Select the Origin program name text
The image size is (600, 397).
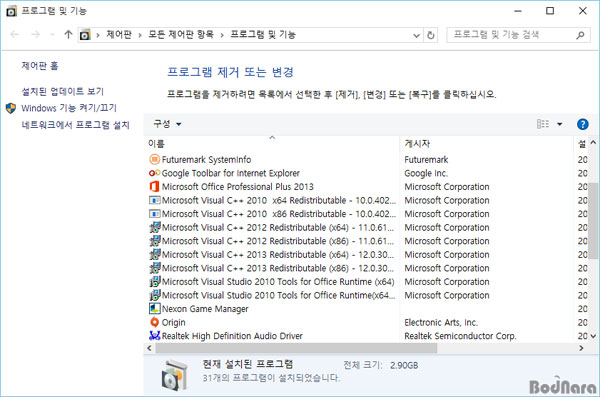click(x=173, y=322)
